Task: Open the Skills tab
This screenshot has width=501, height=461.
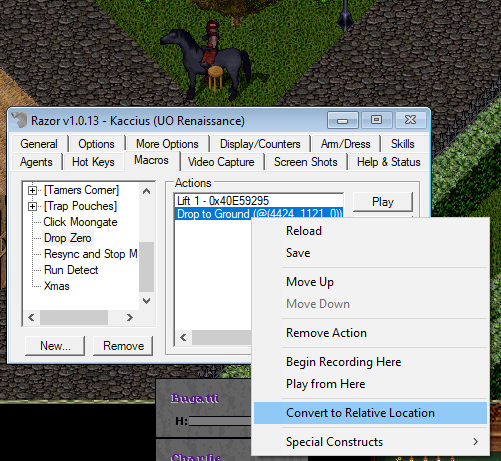Action: point(403,144)
